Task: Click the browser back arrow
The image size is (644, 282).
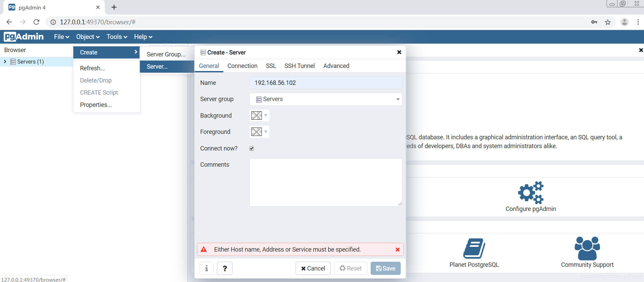Action: 9,22
